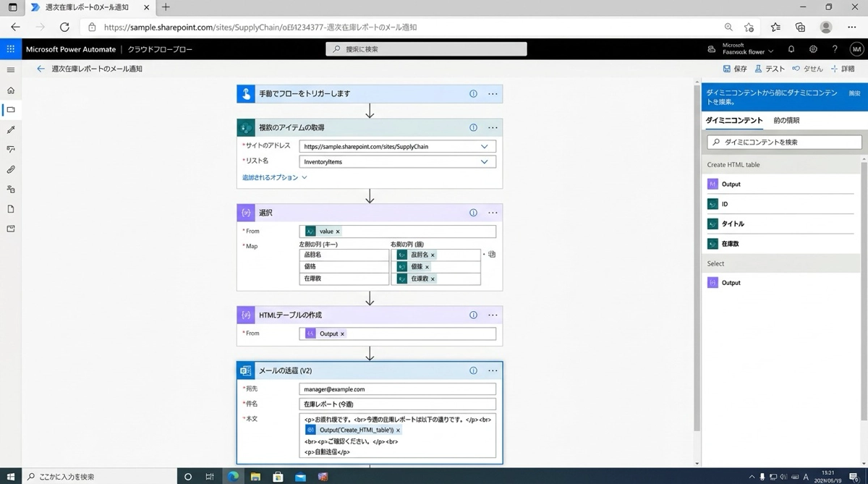Select the second tab in the dynamic content panel
Screen dimensions: 868x484
pyautogui.click(x=786, y=120)
